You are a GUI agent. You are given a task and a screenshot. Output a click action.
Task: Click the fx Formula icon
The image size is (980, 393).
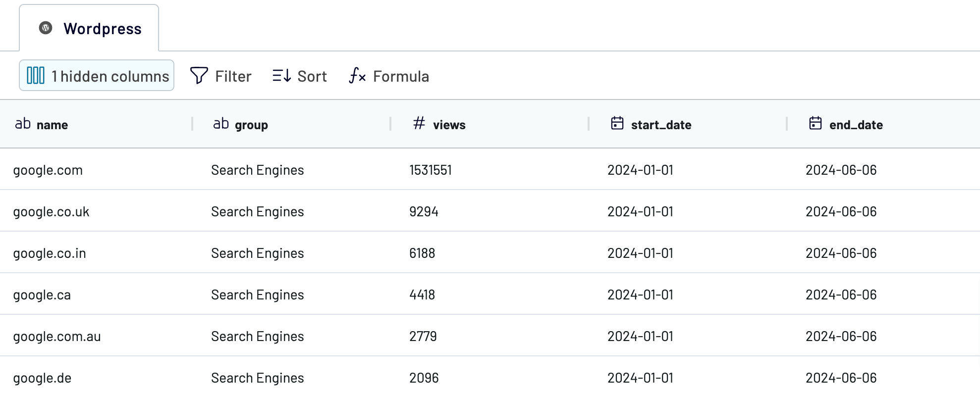[357, 76]
